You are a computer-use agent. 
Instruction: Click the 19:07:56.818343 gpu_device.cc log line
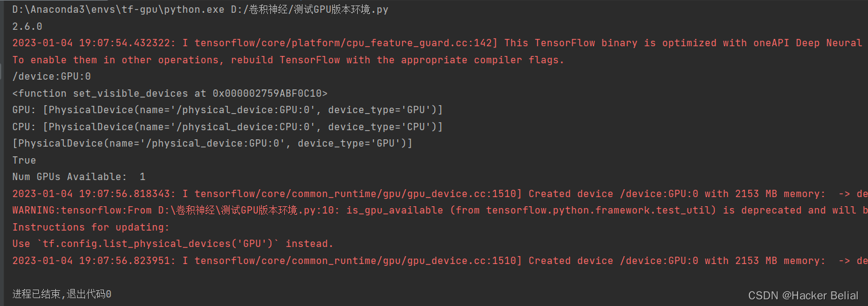440,194
